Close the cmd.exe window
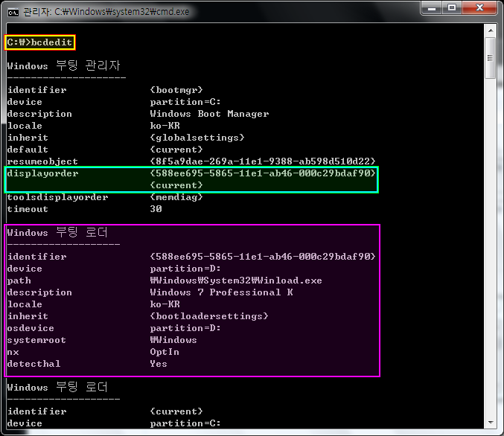 coord(479,8)
